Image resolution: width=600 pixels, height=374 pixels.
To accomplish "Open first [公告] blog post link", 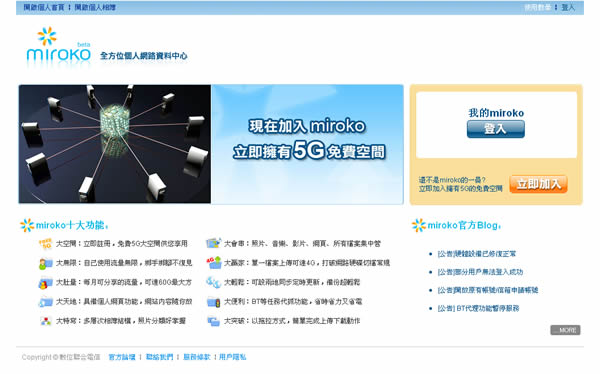I will (477, 254).
